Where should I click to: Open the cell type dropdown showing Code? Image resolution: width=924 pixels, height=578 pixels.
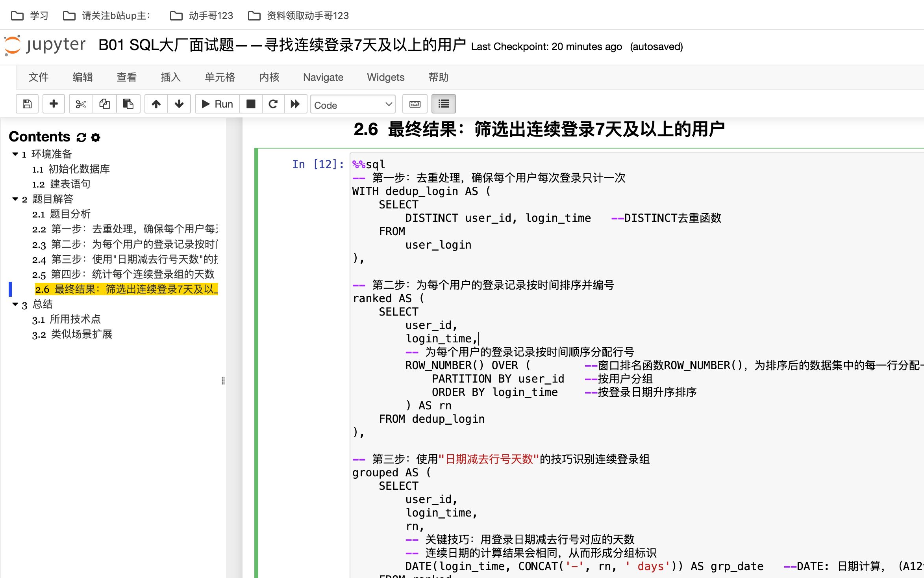pyautogui.click(x=352, y=104)
